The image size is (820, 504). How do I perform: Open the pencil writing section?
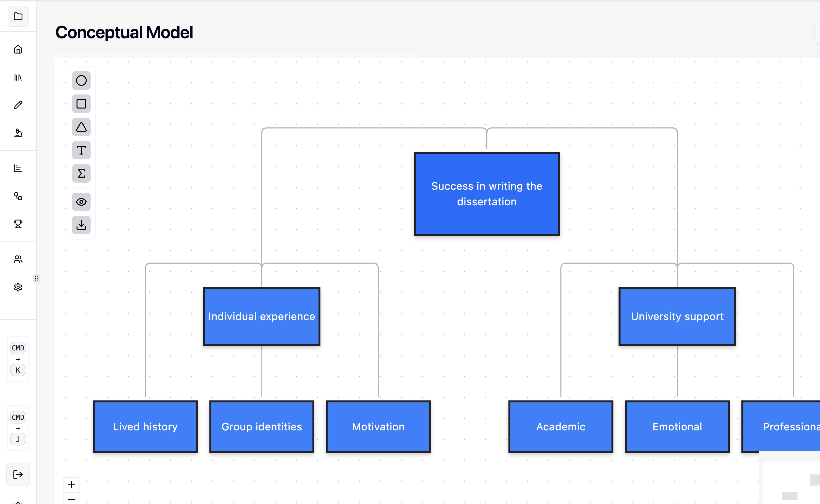18,105
